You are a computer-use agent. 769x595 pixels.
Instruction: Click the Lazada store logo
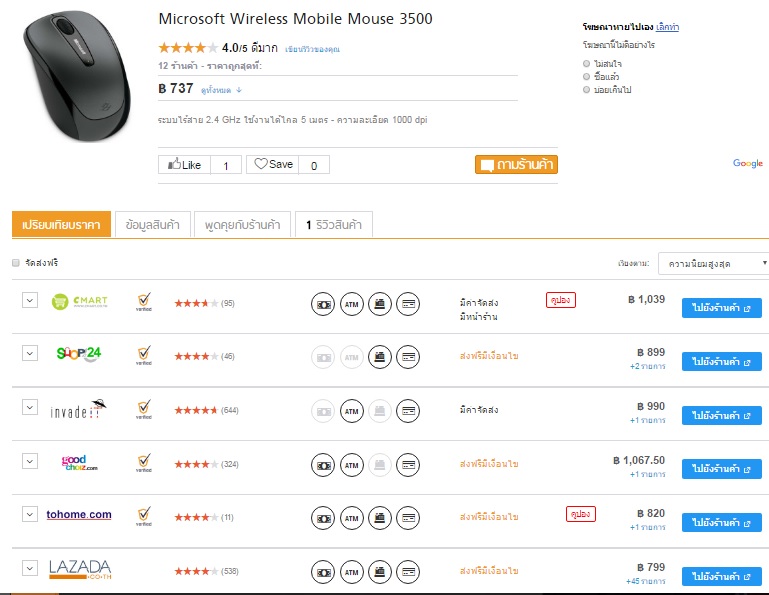point(80,569)
